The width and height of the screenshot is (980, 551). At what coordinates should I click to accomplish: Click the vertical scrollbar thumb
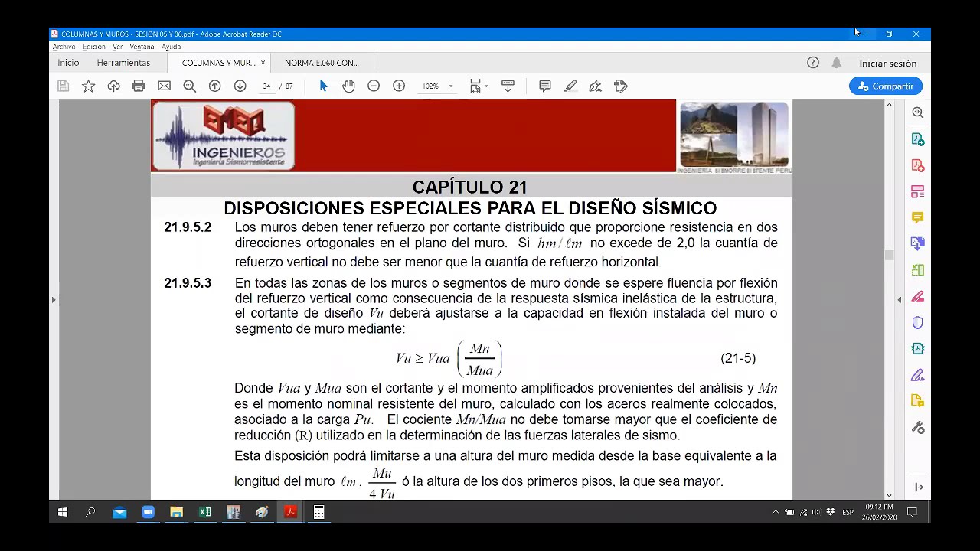tap(889, 256)
